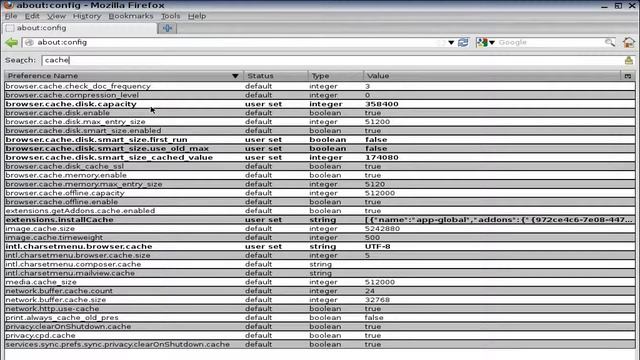The height and width of the screenshot is (360, 640).
Task: Select extensions.installCache preference
Action: [320, 220]
